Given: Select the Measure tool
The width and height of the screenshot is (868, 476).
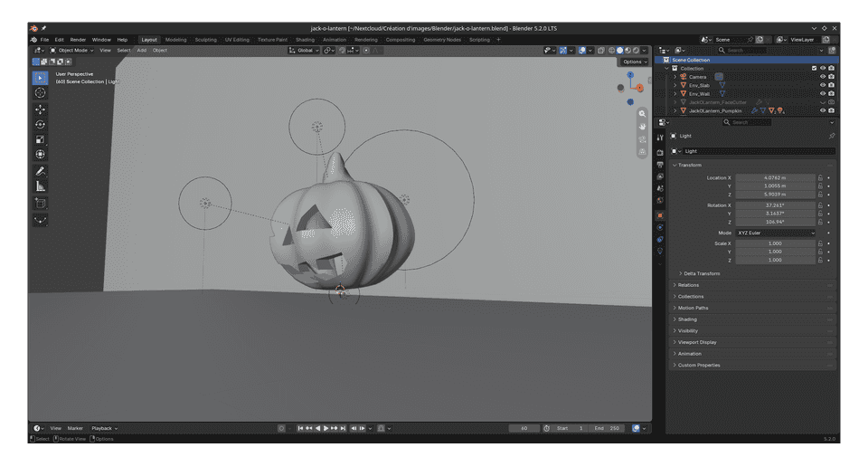Looking at the screenshot, I should (41, 186).
